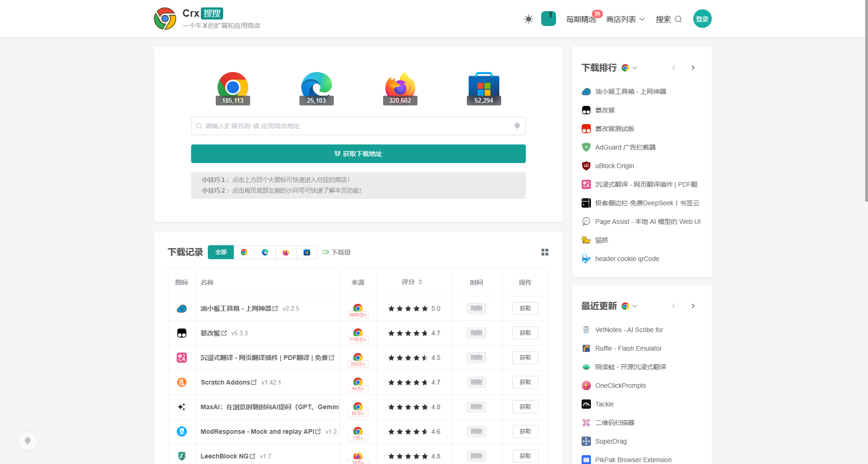The height and width of the screenshot is (464, 868).
Task: Click the uBlock Origin shield icon
Action: (586, 166)
